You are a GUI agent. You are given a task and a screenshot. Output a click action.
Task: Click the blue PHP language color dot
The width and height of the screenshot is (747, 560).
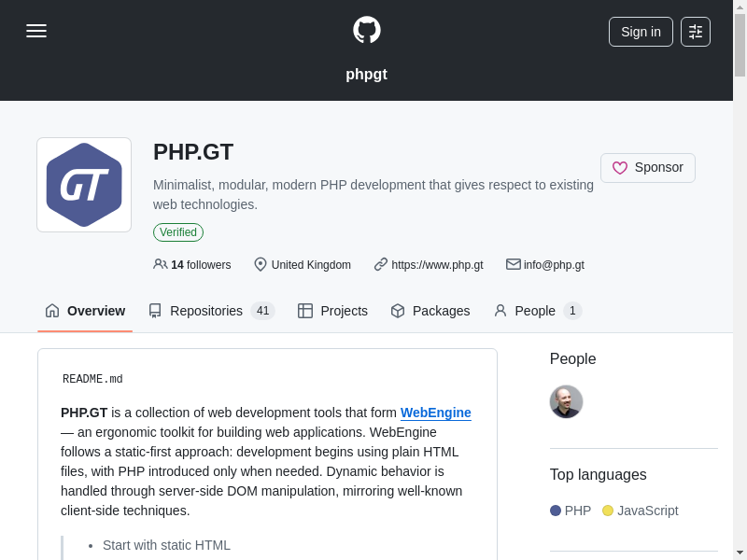click(556, 511)
